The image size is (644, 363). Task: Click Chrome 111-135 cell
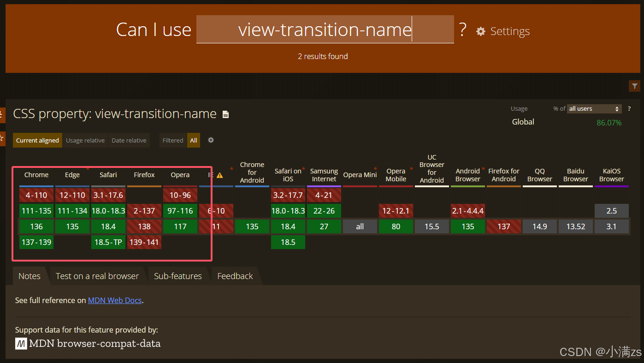coord(36,211)
